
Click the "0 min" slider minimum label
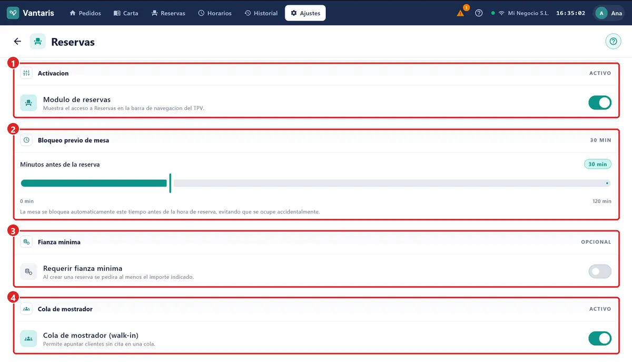(x=27, y=201)
